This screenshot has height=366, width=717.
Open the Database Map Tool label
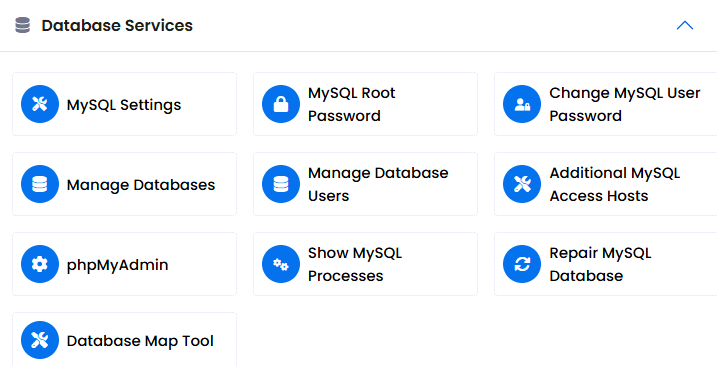point(140,341)
